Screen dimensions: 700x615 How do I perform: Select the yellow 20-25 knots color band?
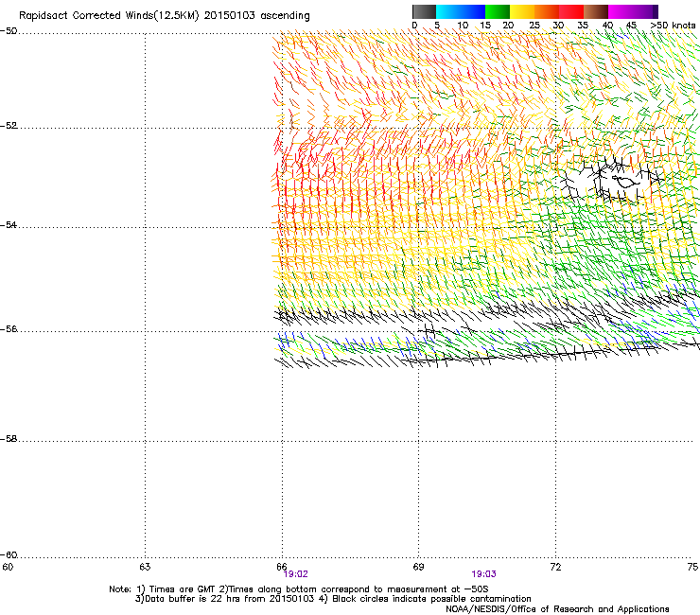pos(522,11)
